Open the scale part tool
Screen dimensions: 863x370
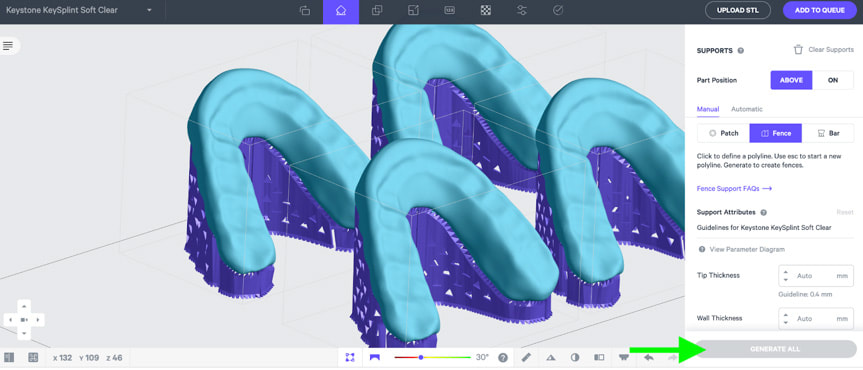tap(413, 10)
